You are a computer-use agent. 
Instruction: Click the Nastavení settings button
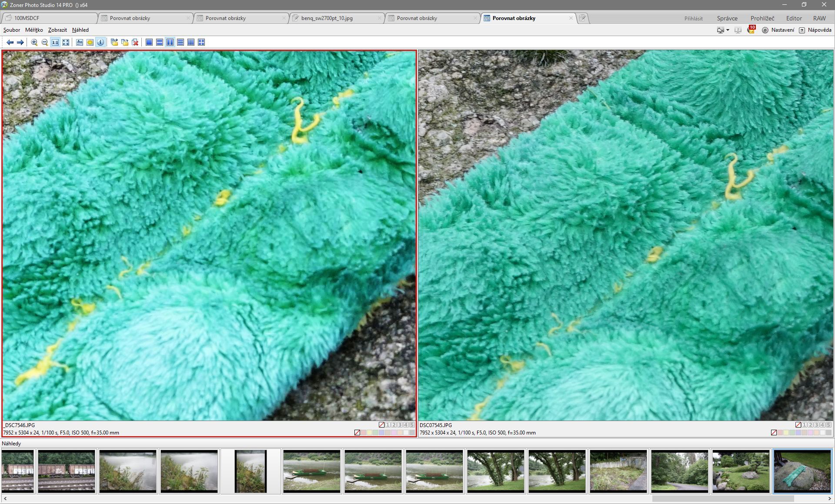click(x=778, y=30)
